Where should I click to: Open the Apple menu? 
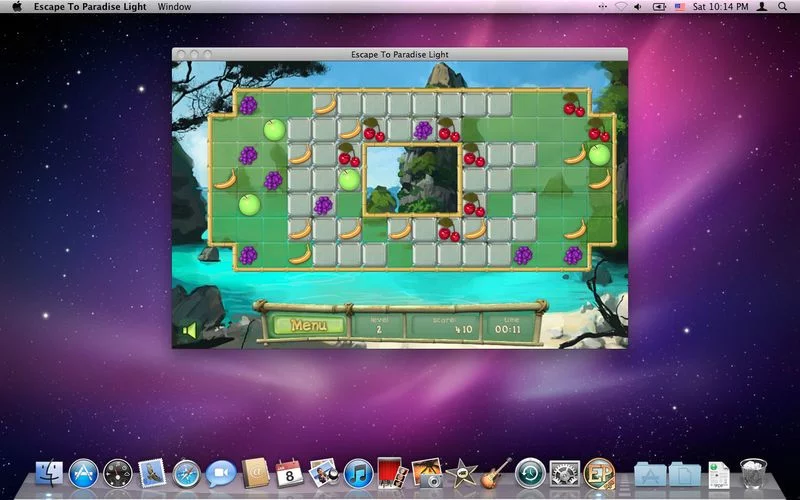(17, 7)
